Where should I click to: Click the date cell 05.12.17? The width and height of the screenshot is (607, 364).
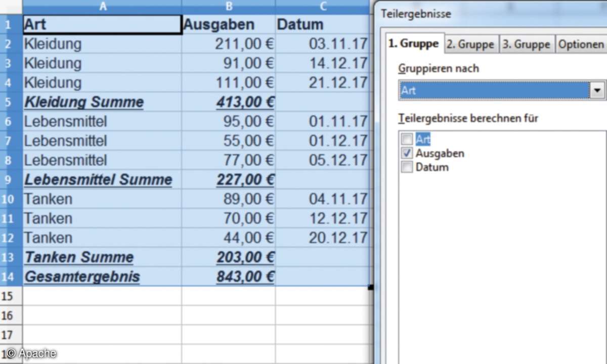click(x=323, y=160)
